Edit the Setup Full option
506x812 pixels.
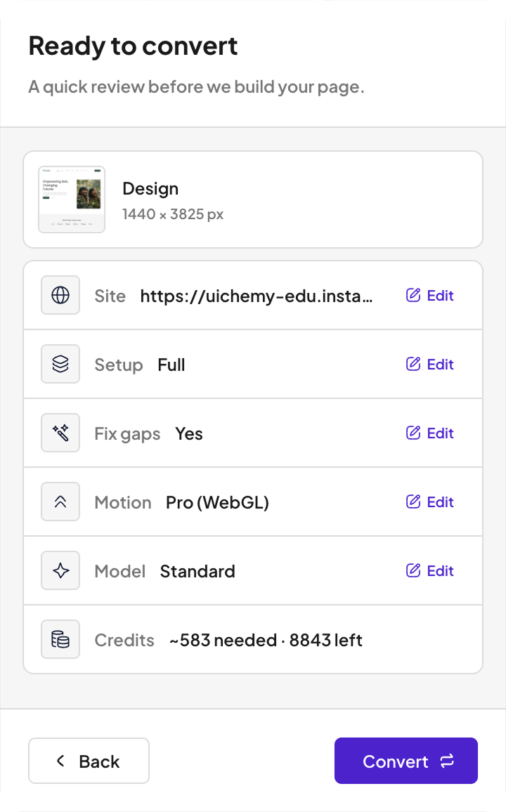coord(430,365)
